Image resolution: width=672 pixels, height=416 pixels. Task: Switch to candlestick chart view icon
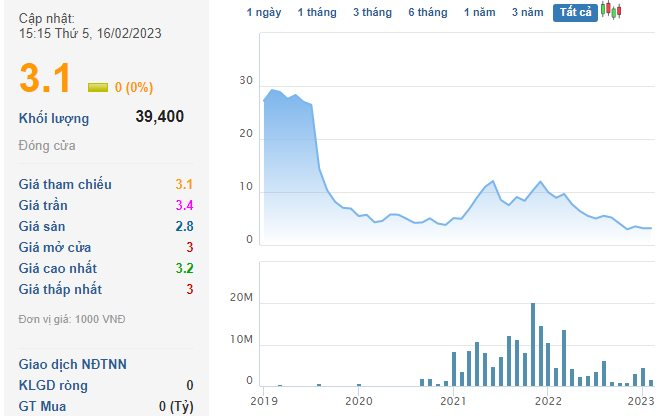click(x=610, y=12)
